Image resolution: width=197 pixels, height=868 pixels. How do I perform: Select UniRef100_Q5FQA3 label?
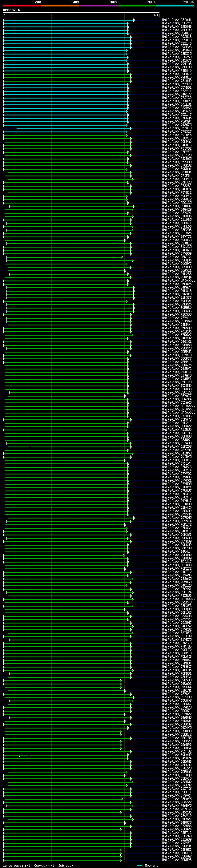click(176, 772)
